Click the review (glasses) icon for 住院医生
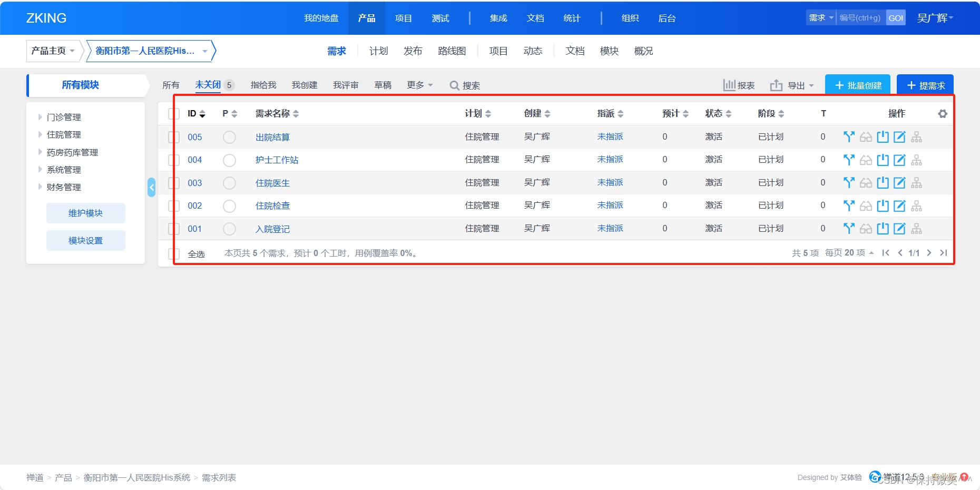Viewport: 980px width, 490px height. coord(866,183)
